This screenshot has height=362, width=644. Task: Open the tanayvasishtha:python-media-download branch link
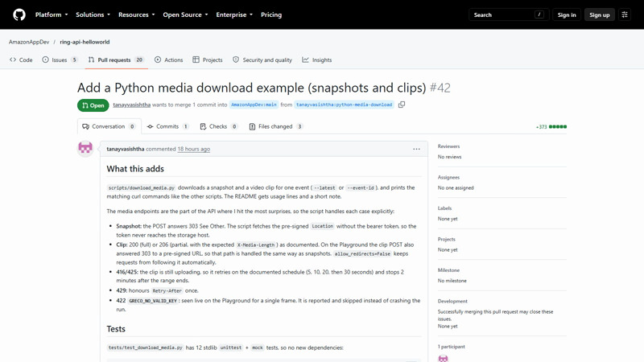point(345,105)
